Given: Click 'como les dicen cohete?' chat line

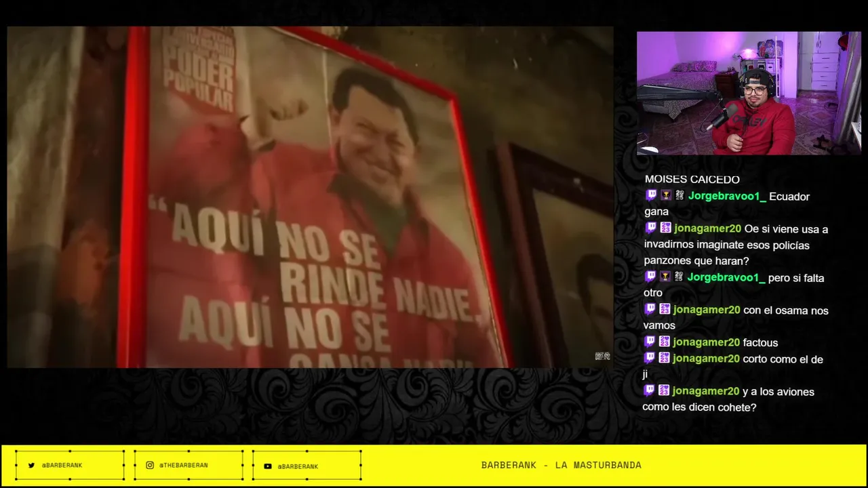Looking at the screenshot, I should [x=699, y=408].
